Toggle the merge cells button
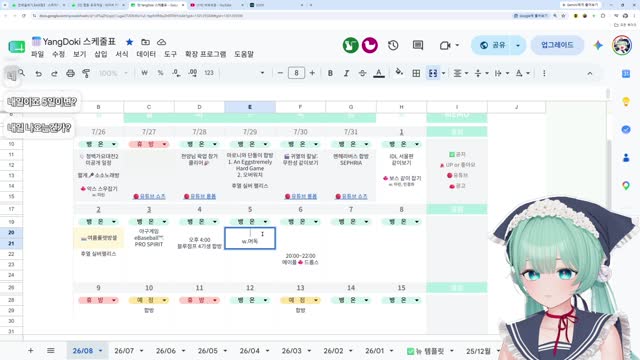Screen dimensions: 640x360 click(x=433, y=73)
